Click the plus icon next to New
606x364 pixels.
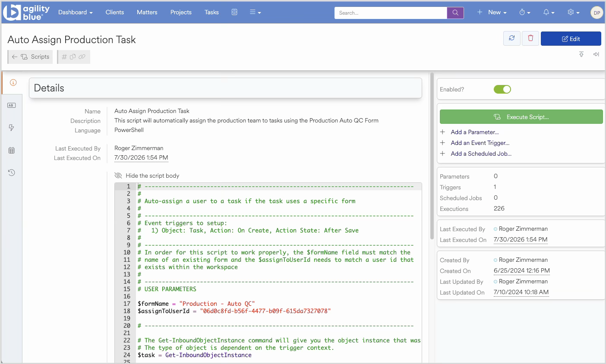(x=480, y=12)
